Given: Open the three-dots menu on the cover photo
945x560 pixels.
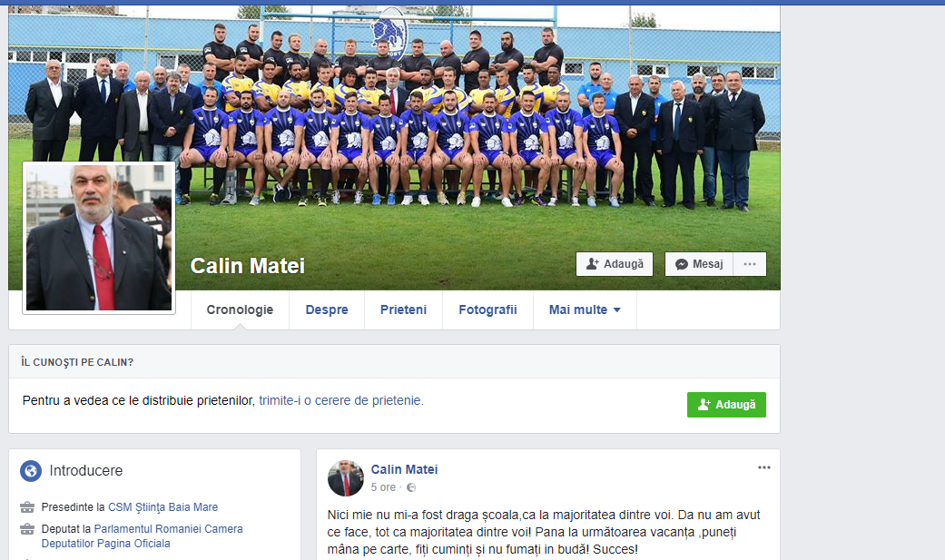Looking at the screenshot, I should click(750, 264).
